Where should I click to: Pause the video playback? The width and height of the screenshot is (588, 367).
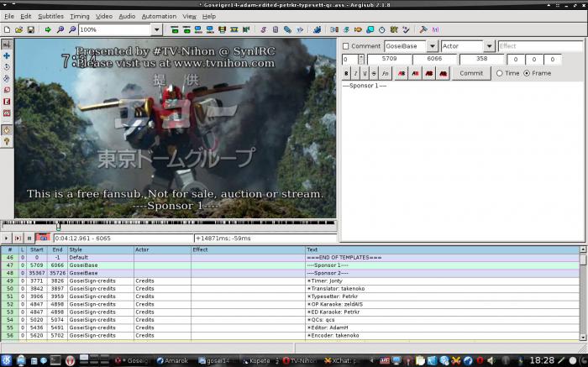tap(29, 238)
